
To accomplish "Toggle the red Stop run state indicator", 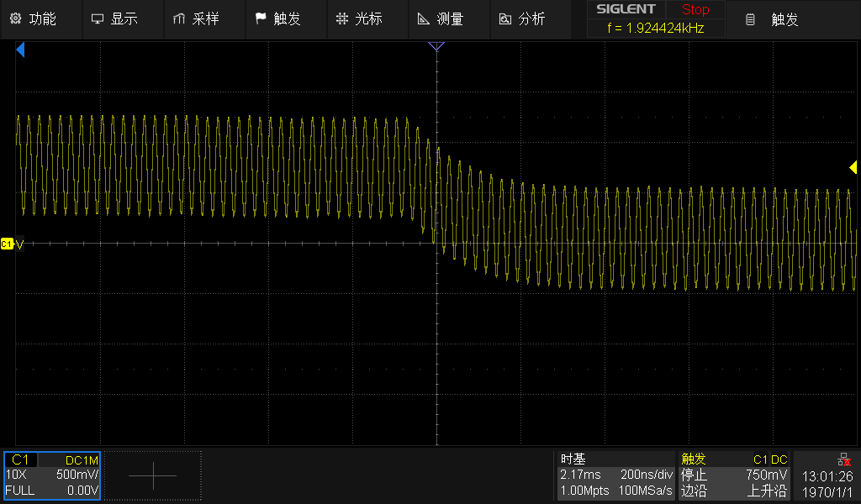I will [x=695, y=9].
